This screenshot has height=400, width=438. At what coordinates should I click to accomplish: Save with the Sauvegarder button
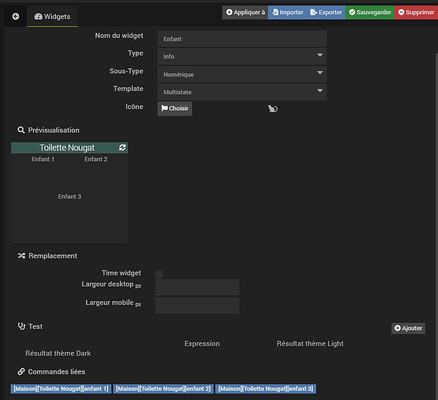(370, 12)
